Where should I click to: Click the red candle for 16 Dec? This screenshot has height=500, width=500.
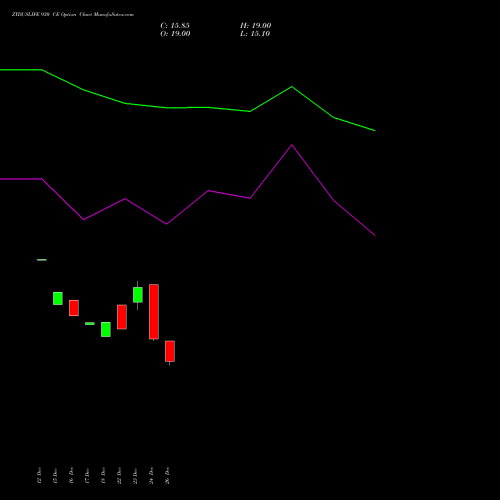pyautogui.click(x=74, y=308)
